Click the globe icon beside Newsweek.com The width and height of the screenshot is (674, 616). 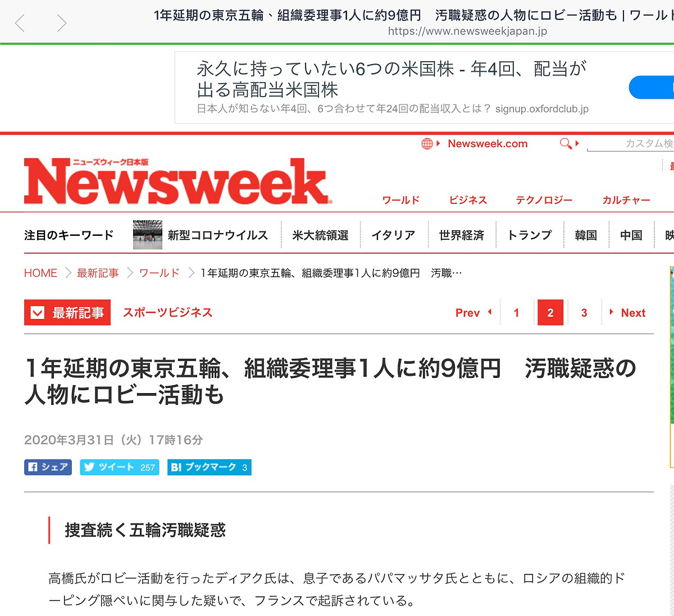427,144
